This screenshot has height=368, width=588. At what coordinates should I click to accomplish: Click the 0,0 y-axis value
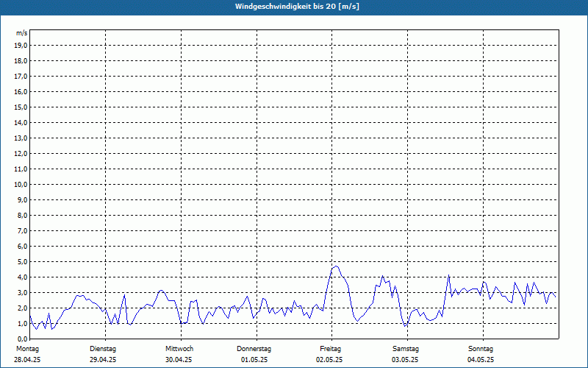tap(22, 339)
